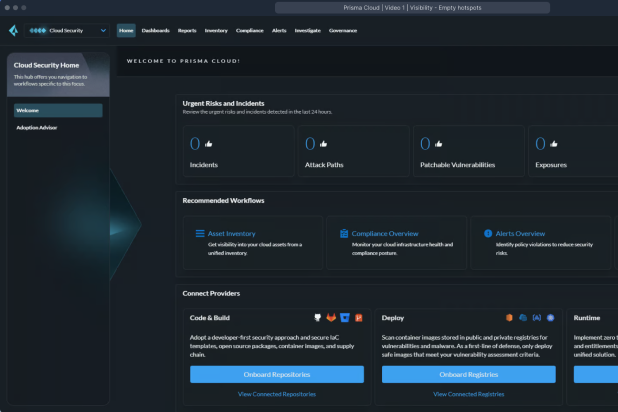Viewport: 618px width, 412px height.
Task: Click the Connect Providers heading
Action: (211, 294)
